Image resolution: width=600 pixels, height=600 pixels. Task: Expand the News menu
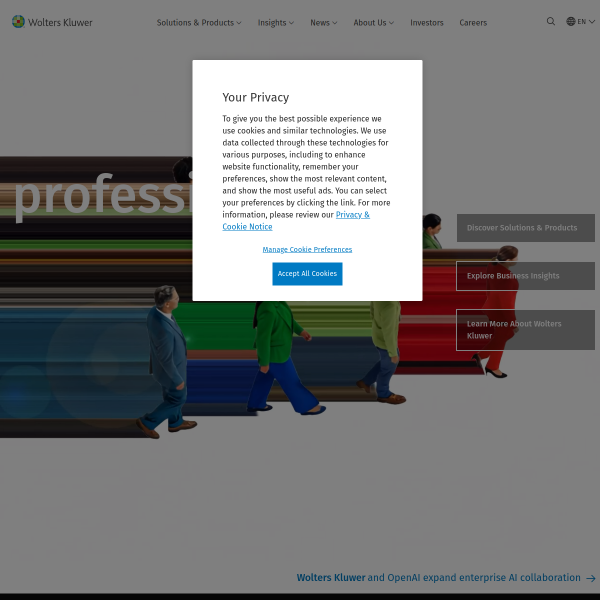click(x=323, y=23)
